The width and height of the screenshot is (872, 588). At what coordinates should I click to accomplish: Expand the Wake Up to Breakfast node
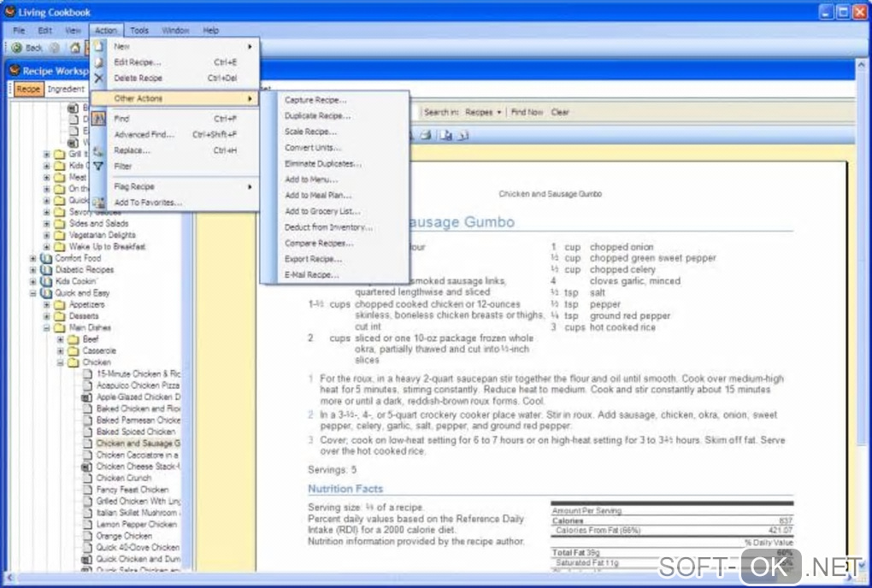(x=47, y=247)
